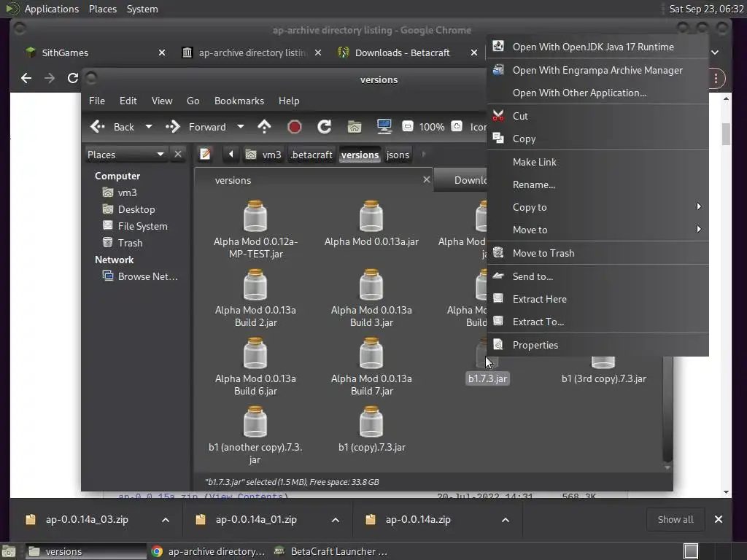Select Cut from context menu
747x560 pixels.
click(597, 116)
